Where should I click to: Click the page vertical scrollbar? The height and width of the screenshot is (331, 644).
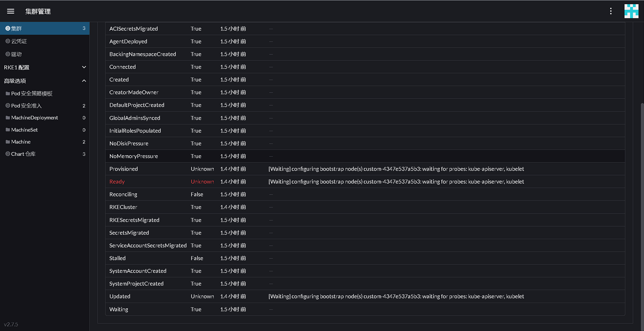(642, 186)
